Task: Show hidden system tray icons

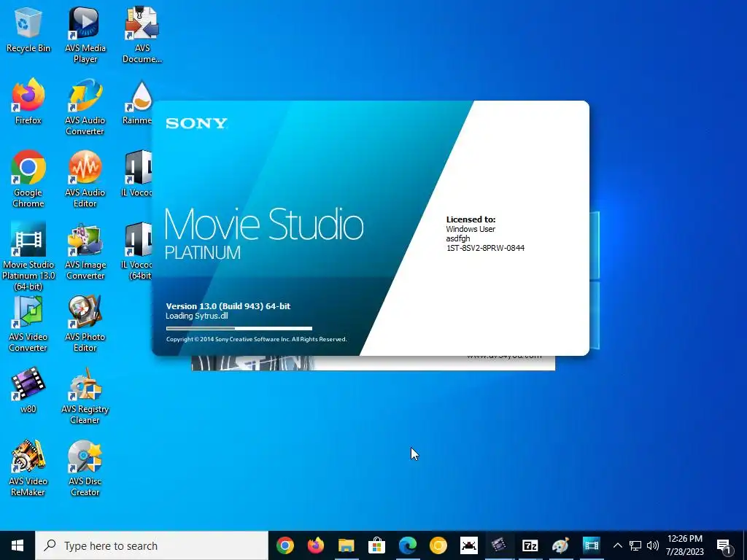Action: tap(617, 545)
